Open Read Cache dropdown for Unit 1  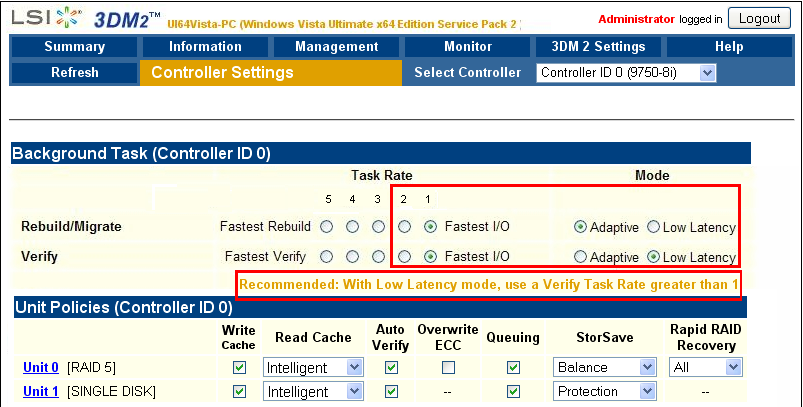pos(313,392)
